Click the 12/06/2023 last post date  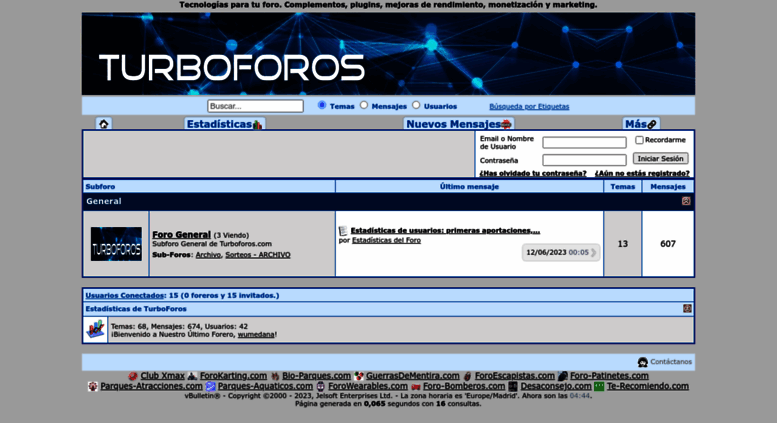546,253
